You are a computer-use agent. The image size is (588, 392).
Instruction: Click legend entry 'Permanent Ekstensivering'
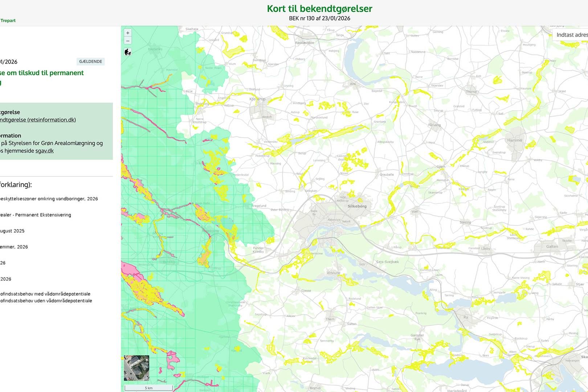(43, 215)
